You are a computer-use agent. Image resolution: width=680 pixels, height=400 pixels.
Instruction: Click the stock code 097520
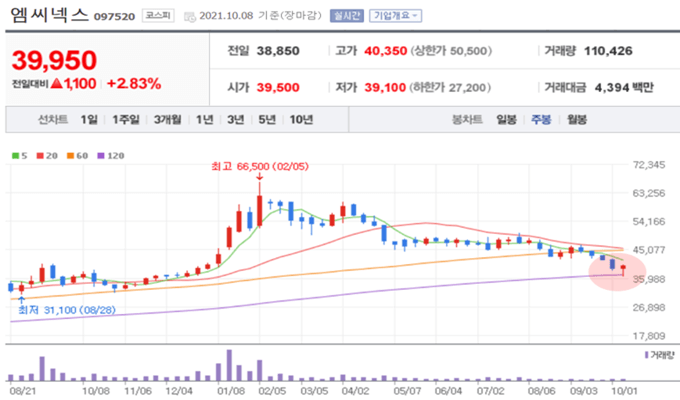coord(114,16)
